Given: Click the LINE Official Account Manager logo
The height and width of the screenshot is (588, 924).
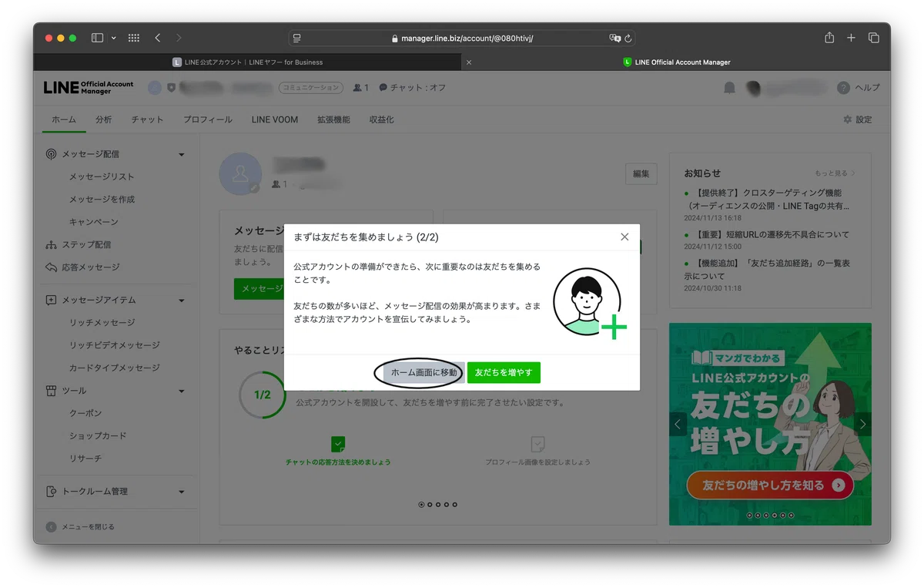Looking at the screenshot, I should [89, 88].
